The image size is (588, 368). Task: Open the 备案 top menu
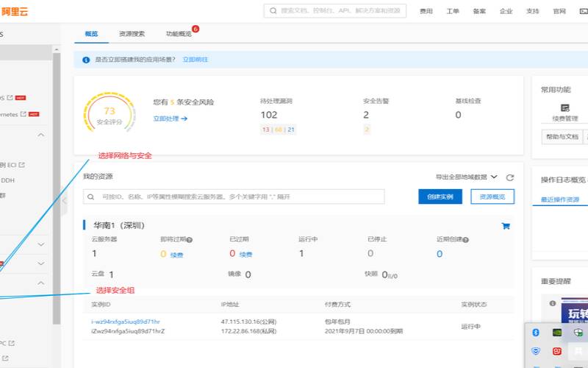(479, 11)
